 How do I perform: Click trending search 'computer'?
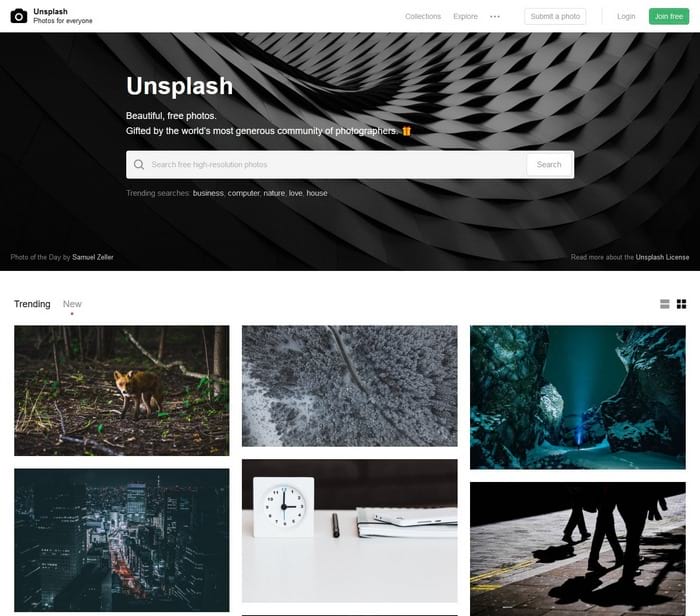click(243, 193)
